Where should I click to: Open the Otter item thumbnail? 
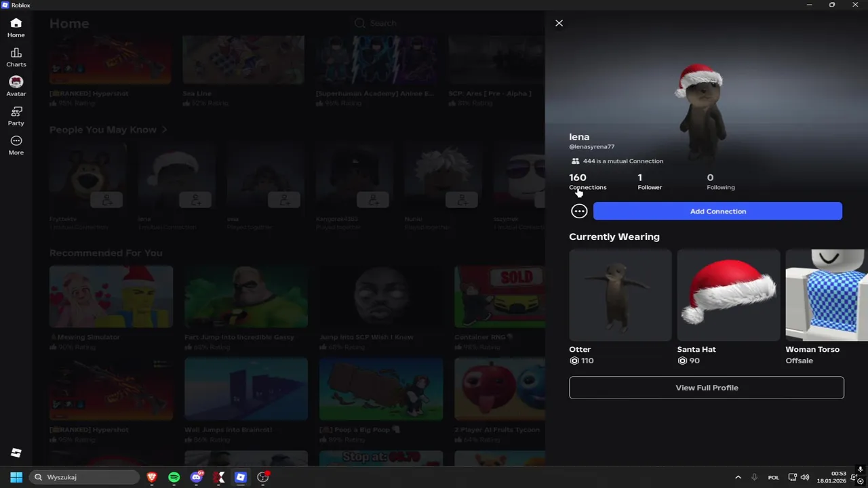620,295
